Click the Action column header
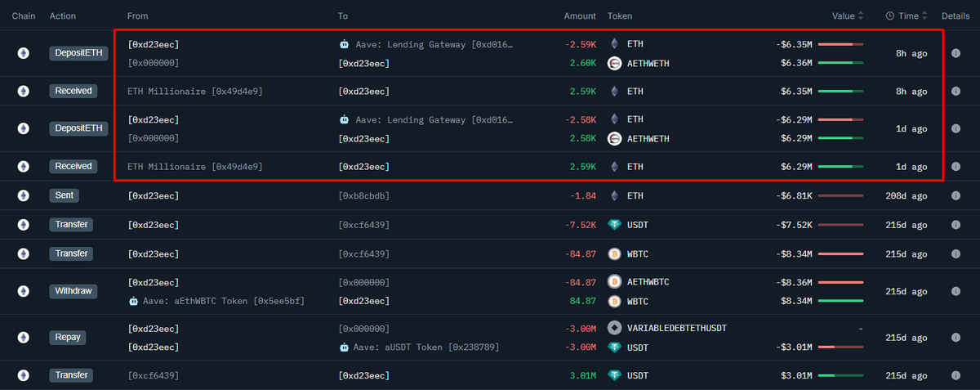 63,16
